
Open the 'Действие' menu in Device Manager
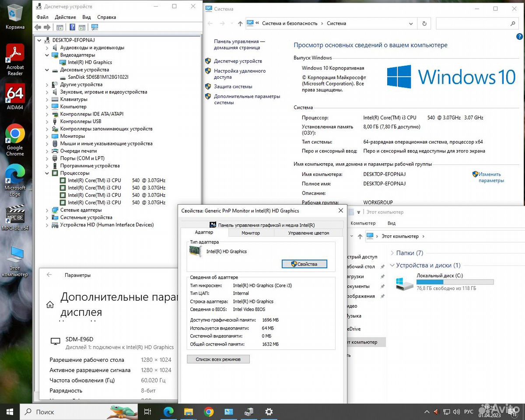click(66, 17)
